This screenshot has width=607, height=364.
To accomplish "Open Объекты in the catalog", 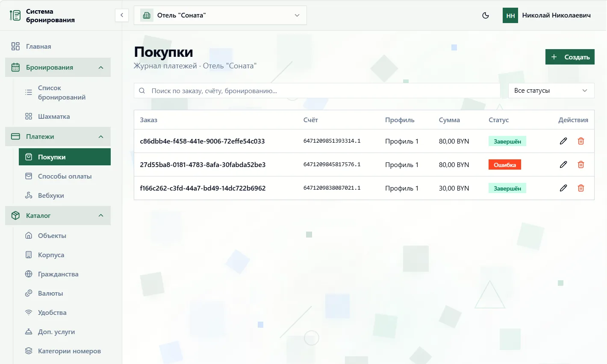I will point(65,236).
